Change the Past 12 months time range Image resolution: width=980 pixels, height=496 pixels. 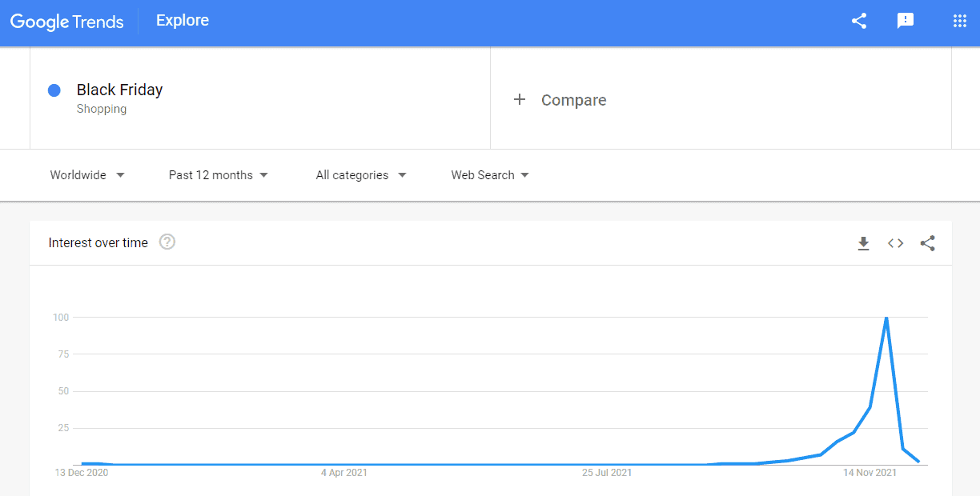pyautogui.click(x=218, y=175)
